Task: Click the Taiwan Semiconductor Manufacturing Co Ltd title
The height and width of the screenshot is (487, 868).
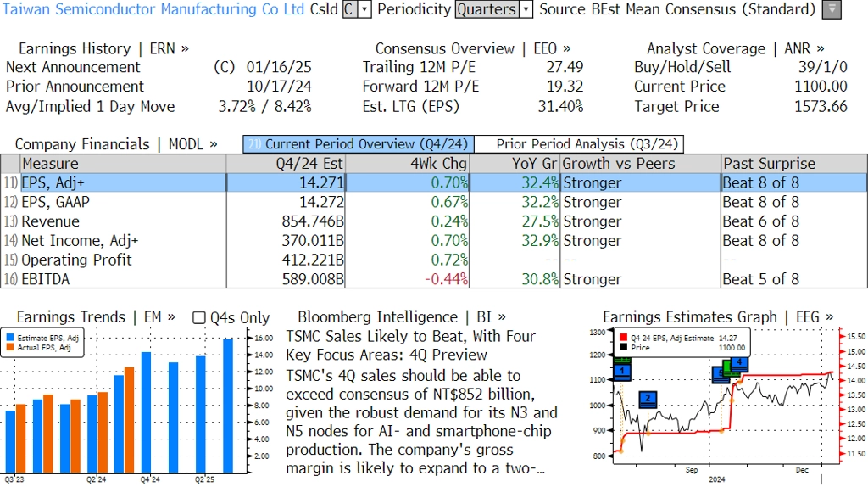Action: [153, 9]
